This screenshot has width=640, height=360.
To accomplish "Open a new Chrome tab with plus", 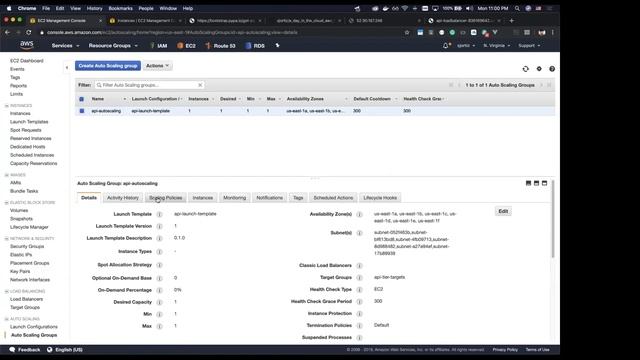I will pyautogui.click(x=511, y=20).
